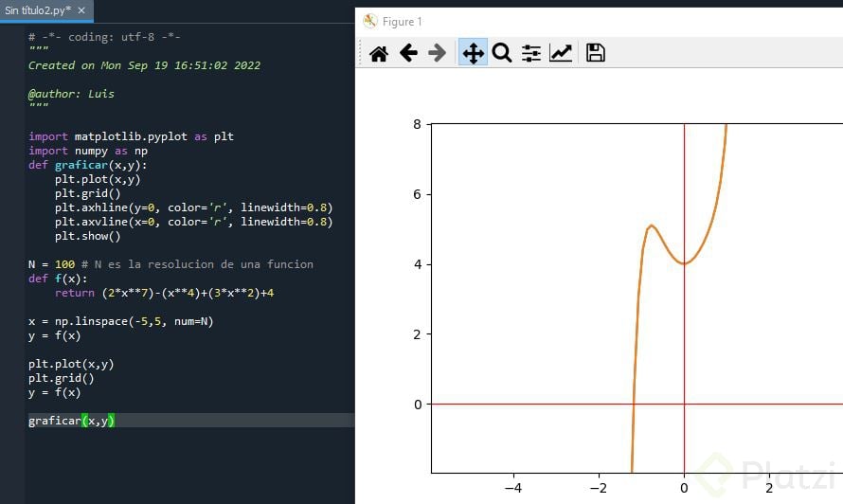Click the 'Figure 1' window title text
This screenshot has width=843, height=504.
(x=403, y=22)
